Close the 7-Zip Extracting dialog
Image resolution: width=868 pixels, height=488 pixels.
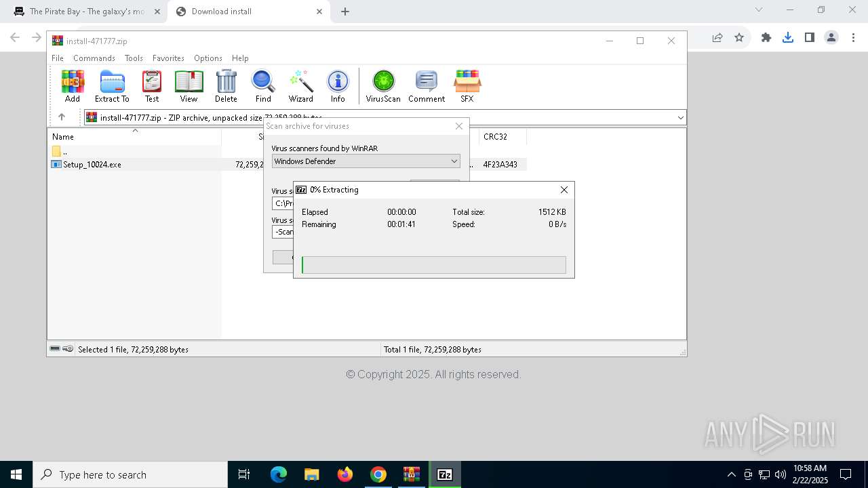click(564, 190)
